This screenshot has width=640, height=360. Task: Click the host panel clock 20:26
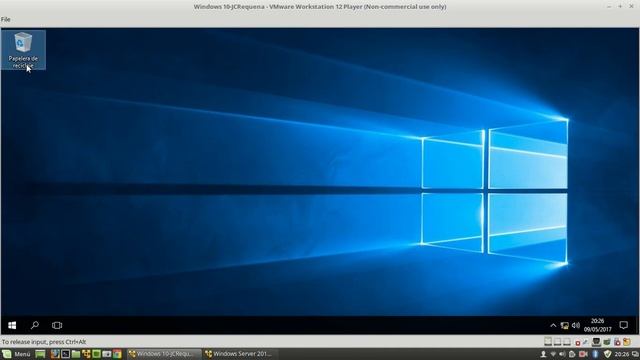(x=622, y=354)
